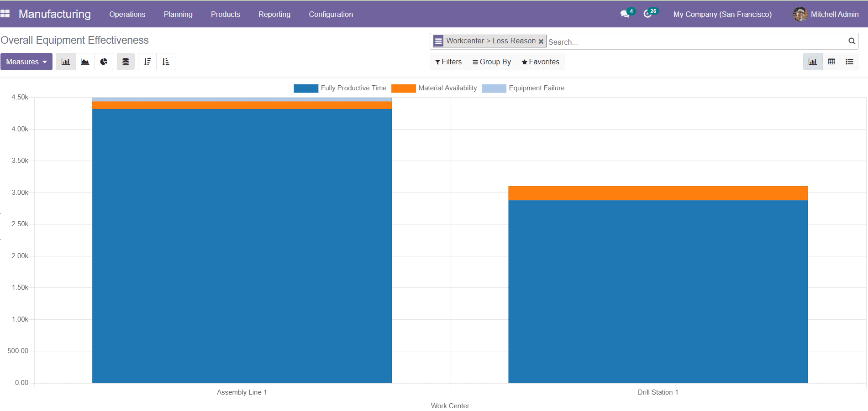Sort bars in ascending order
This screenshot has height=411, width=868.
166,61
